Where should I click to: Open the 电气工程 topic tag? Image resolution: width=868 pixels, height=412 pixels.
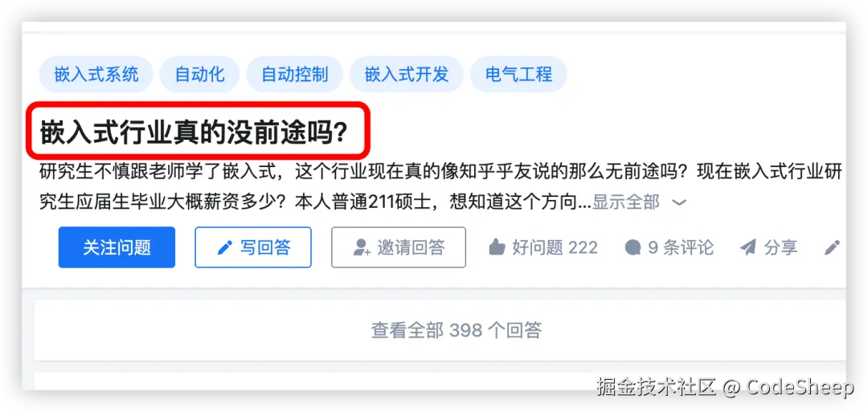[x=518, y=74]
